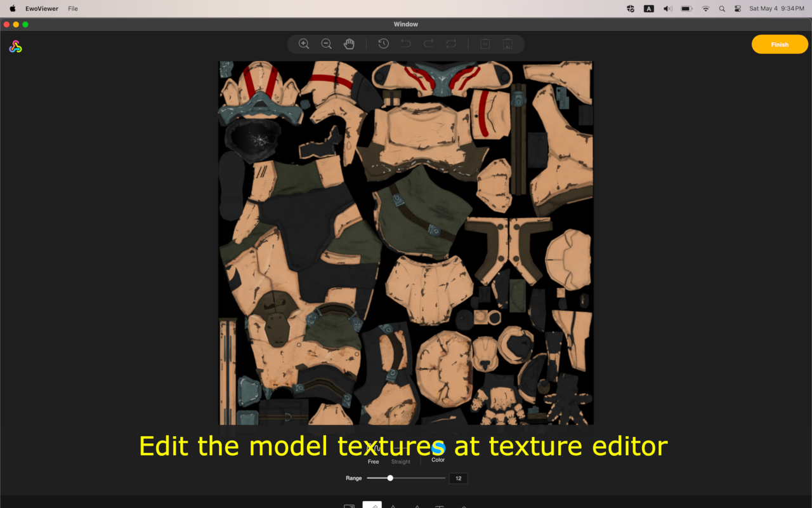Open the EwoViewer app menu
The height and width of the screenshot is (508, 812).
tap(42, 9)
